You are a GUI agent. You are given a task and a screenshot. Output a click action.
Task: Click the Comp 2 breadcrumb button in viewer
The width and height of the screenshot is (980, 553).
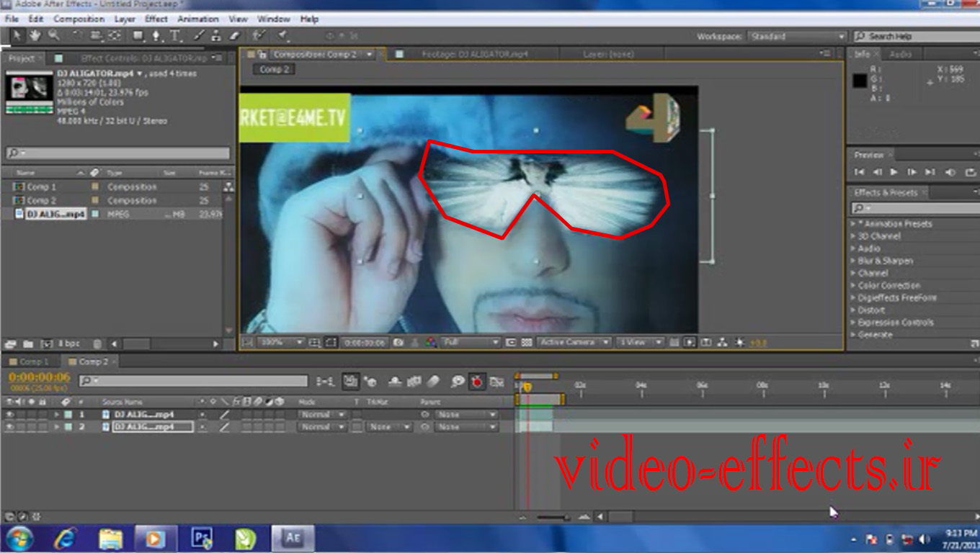tap(274, 69)
